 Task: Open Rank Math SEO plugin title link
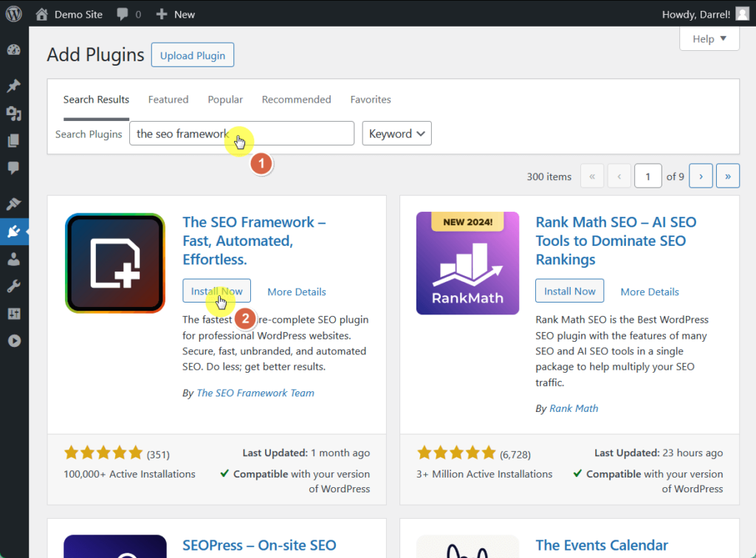click(616, 241)
